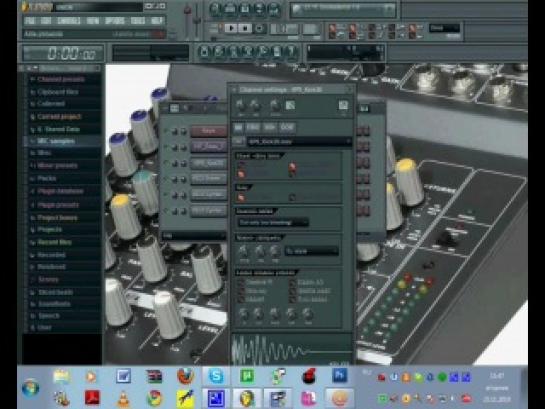
Task: Toggle the Normalize option
Action: coord(241,291)
